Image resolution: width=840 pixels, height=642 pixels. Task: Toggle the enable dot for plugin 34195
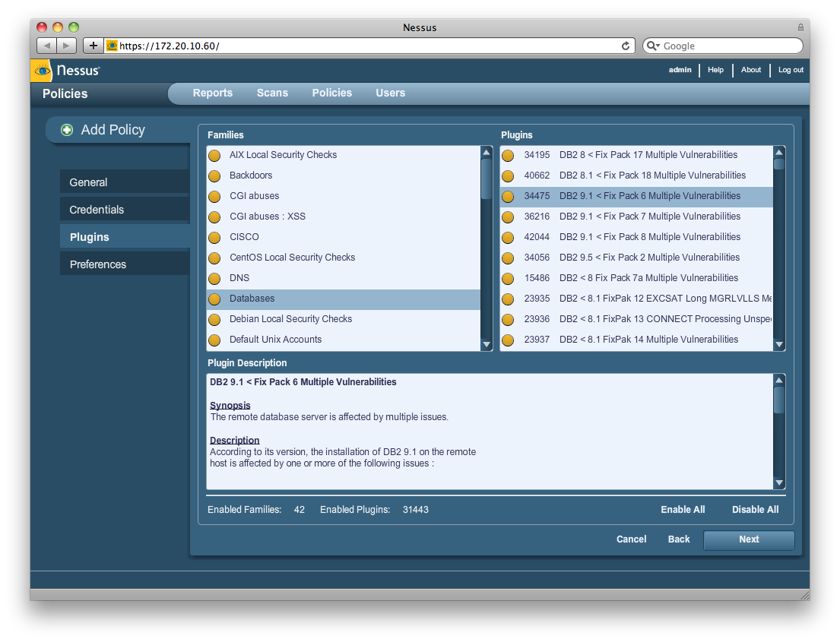tap(508, 155)
